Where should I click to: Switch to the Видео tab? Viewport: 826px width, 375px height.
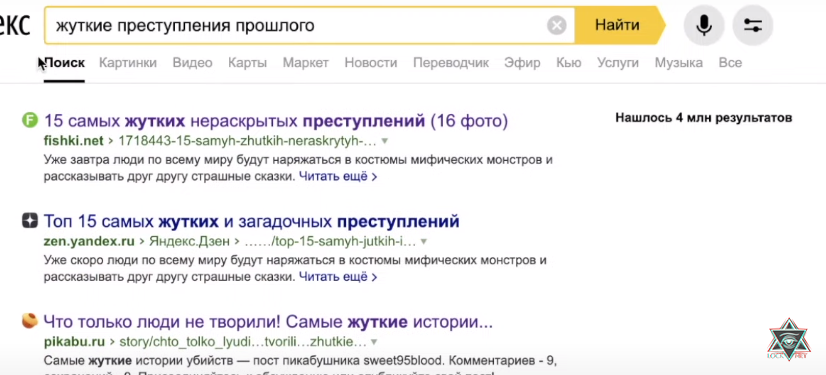tap(192, 63)
